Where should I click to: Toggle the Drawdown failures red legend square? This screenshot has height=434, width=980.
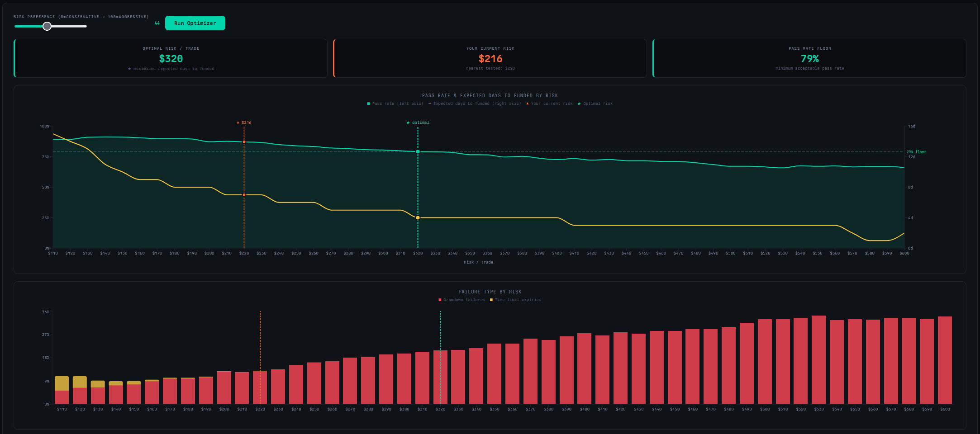pyautogui.click(x=439, y=300)
